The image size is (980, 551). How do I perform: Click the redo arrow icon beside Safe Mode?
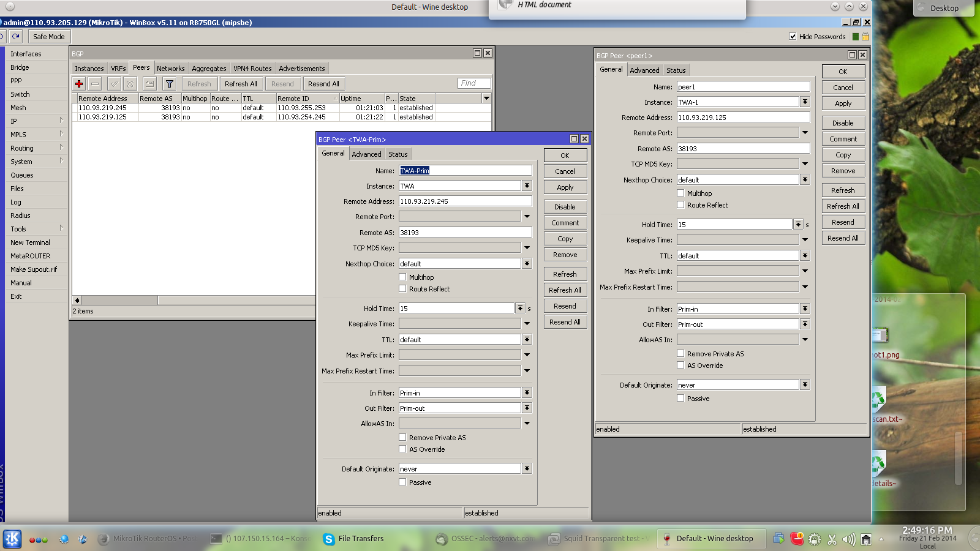point(16,37)
